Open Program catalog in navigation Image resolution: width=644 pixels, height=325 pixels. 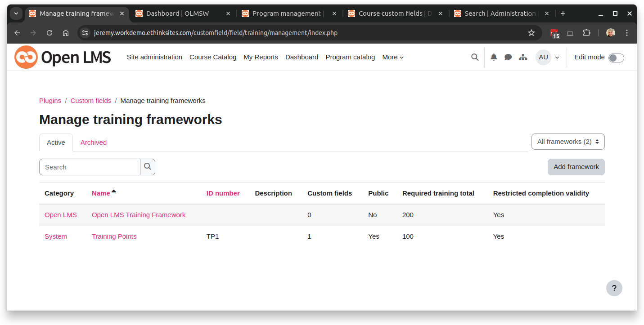click(x=350, y=57)
